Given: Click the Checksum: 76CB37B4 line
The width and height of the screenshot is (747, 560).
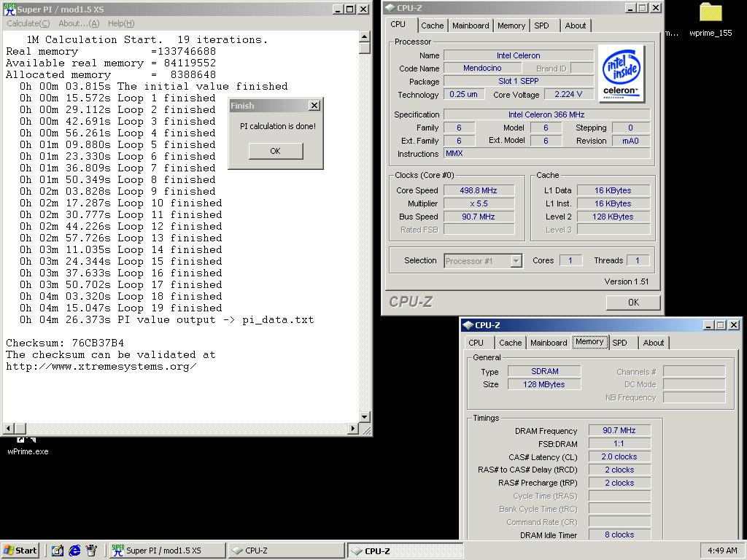Looking at the screenshot, I should [x=65, y=343].
